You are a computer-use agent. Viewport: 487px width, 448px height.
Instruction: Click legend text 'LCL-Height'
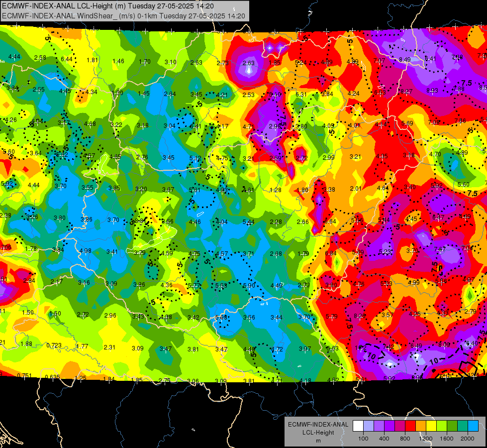click(x=318, y=433)
